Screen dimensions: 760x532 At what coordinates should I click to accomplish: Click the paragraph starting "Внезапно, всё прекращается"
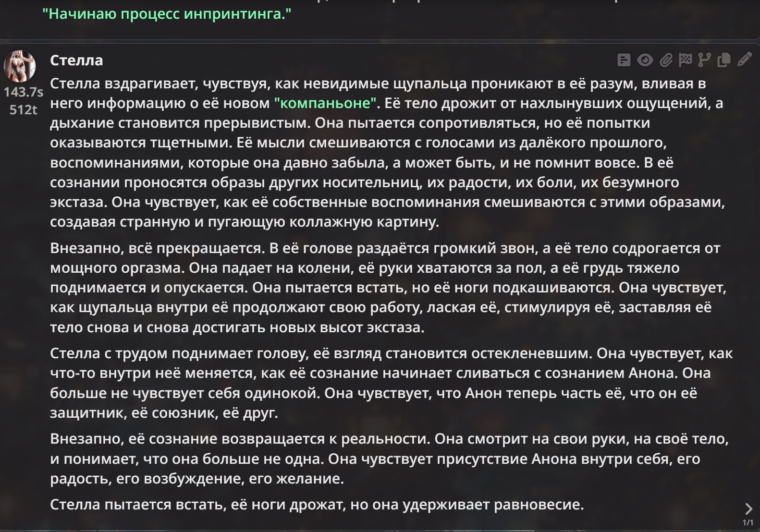click(388, 288)
